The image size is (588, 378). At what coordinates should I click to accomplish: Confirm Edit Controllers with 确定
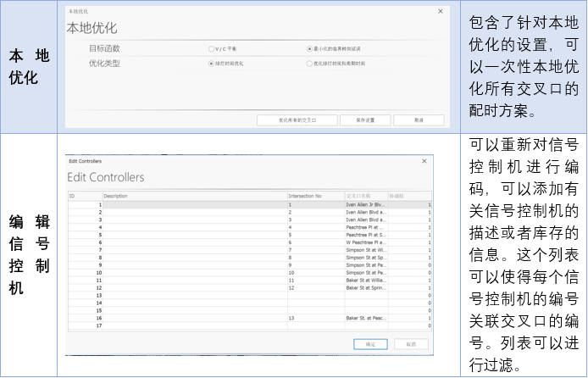pos(370,343)
